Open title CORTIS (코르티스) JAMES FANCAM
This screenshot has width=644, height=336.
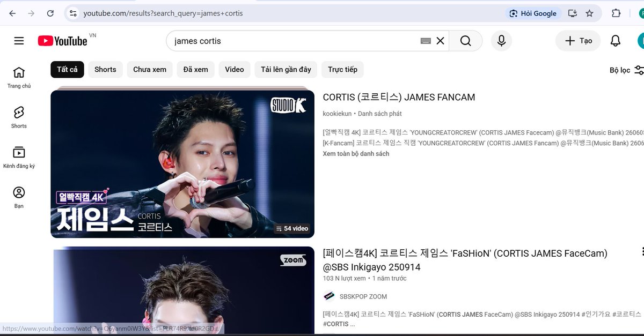[399, 98]
